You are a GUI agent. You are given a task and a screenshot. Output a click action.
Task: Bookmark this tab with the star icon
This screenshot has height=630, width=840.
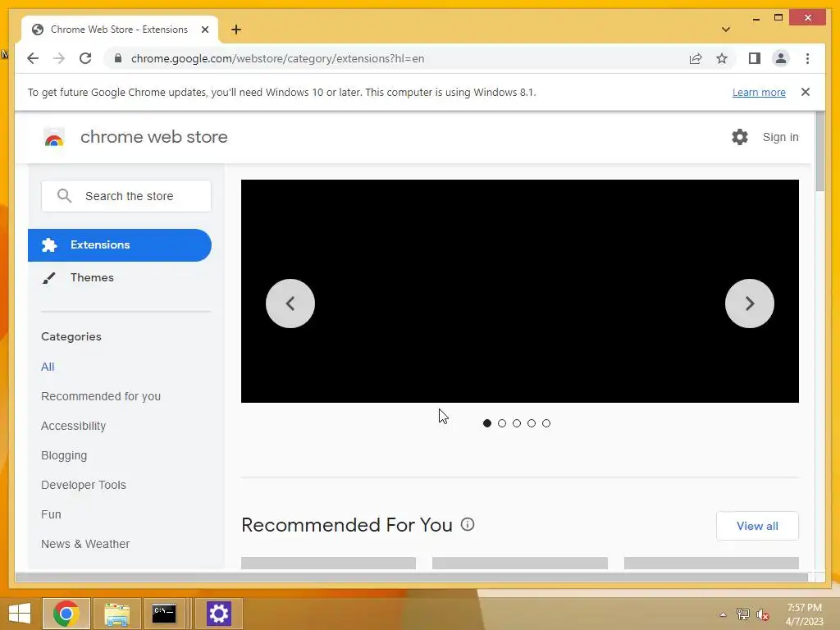722,58
